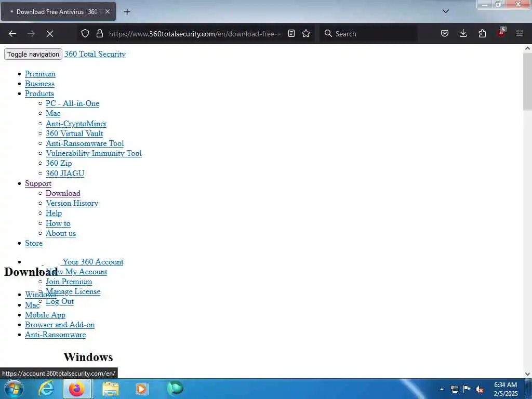Open the Support menu link

[38, 183]
